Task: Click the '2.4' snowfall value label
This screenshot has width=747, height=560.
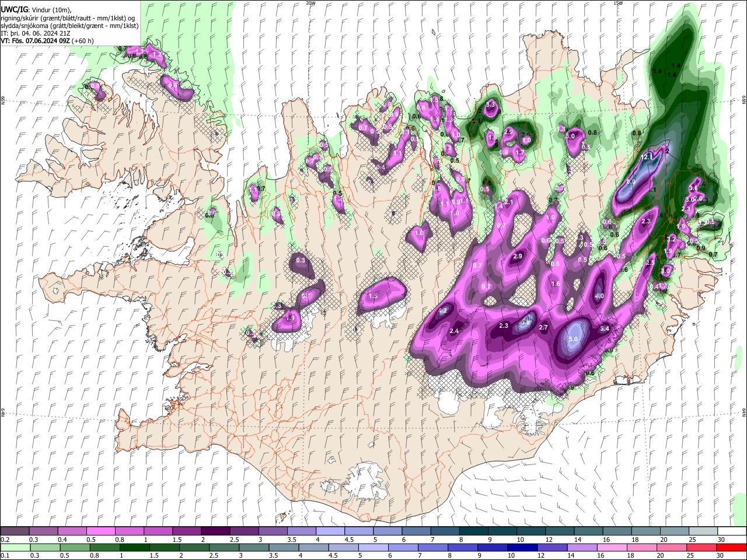Action: click(x=455, y=331)
